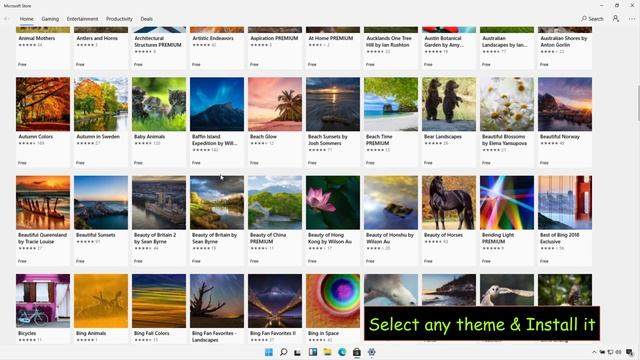The height and width of the screenshot is (360, 640).
Task: Open Beautiful Queensland by Tracie Louise thumbnail
Action: [43, 202]
